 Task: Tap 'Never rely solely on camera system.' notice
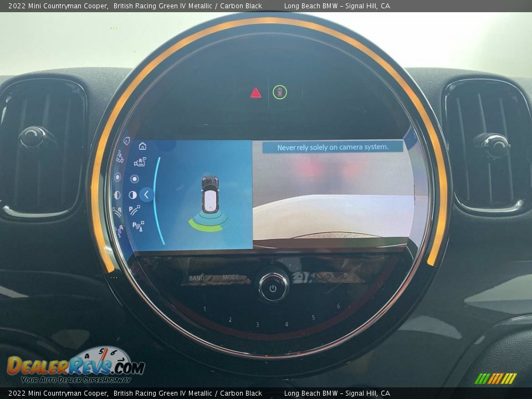(333, 147)
